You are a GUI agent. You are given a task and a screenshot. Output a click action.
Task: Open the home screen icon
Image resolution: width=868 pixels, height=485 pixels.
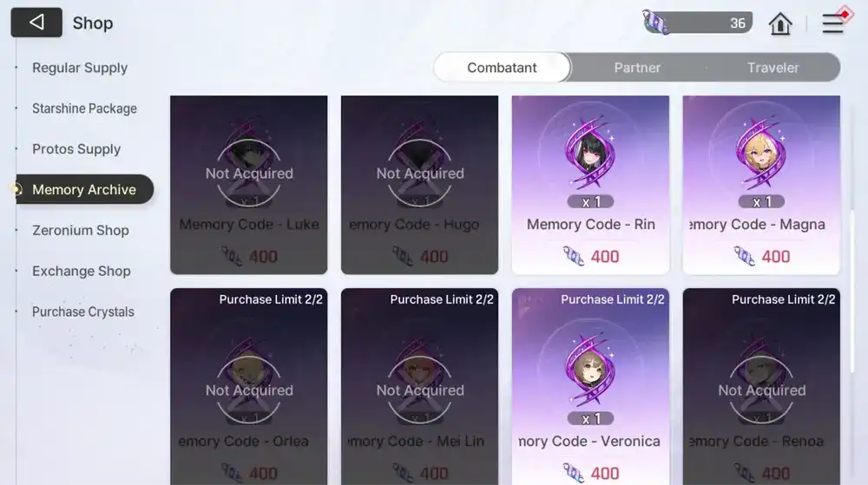[x=780, y=23]
